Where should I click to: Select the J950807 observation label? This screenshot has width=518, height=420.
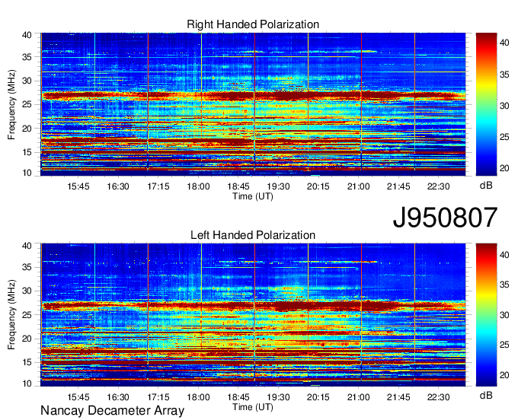[445, 218]
